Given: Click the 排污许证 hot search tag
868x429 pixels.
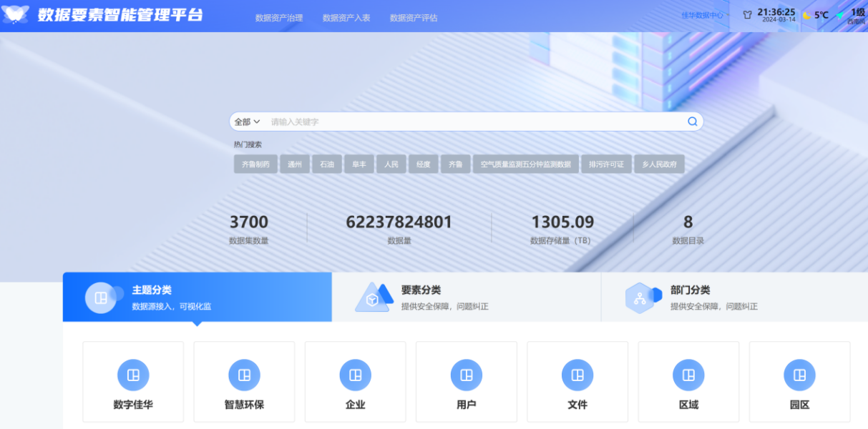Looking at the screenshot, I should point(605,163).
